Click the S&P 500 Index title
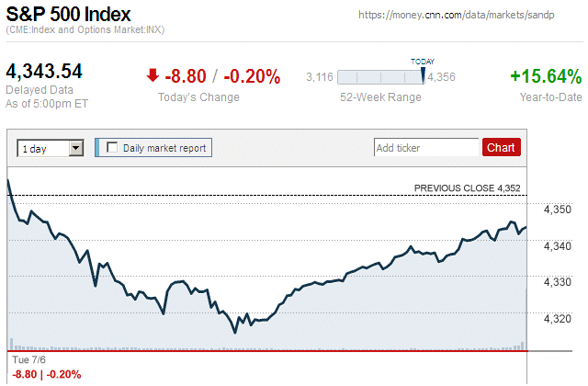This screenshot has width=588, height=386. 68,15
